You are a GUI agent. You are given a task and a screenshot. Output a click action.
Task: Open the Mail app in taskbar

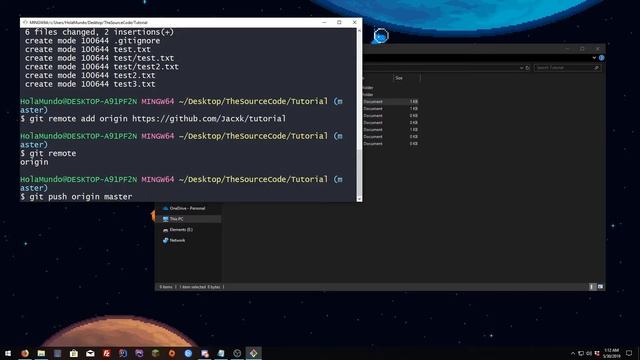pyautogui.click(x=90, y=353)
